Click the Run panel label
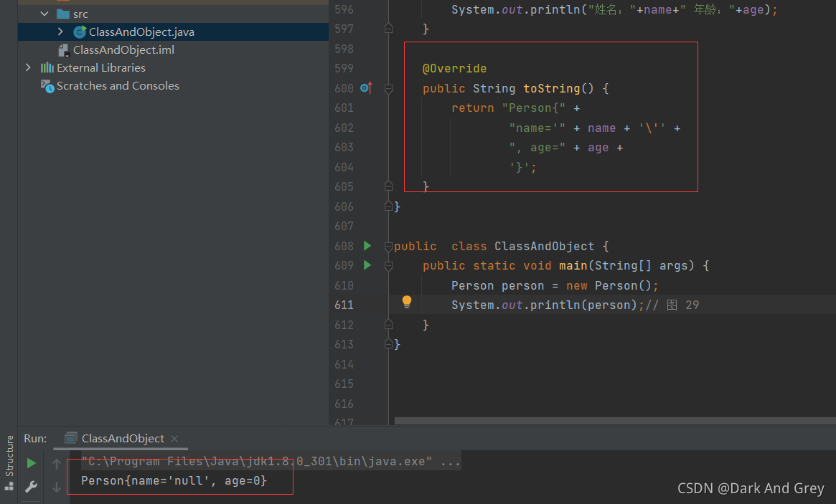 [x=35, y=439]
